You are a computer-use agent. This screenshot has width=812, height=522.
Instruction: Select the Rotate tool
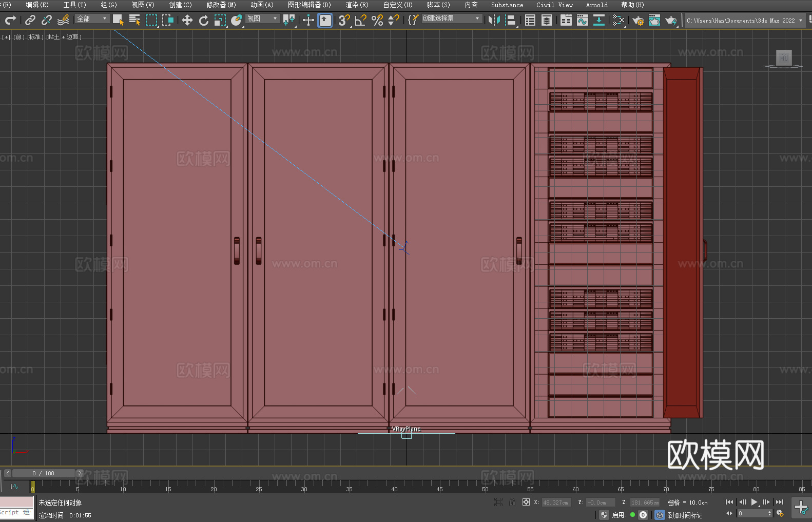click(204, 20)
